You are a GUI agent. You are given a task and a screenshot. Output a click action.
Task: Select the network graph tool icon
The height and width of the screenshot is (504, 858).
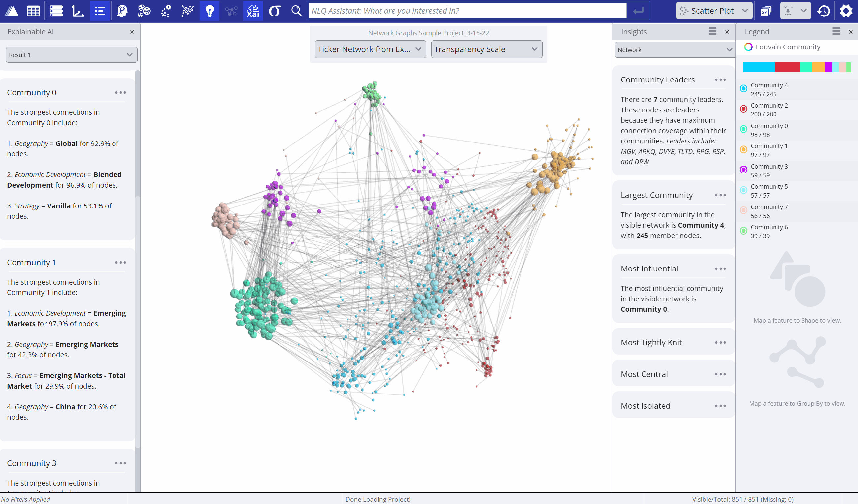[x=230, y=10]
